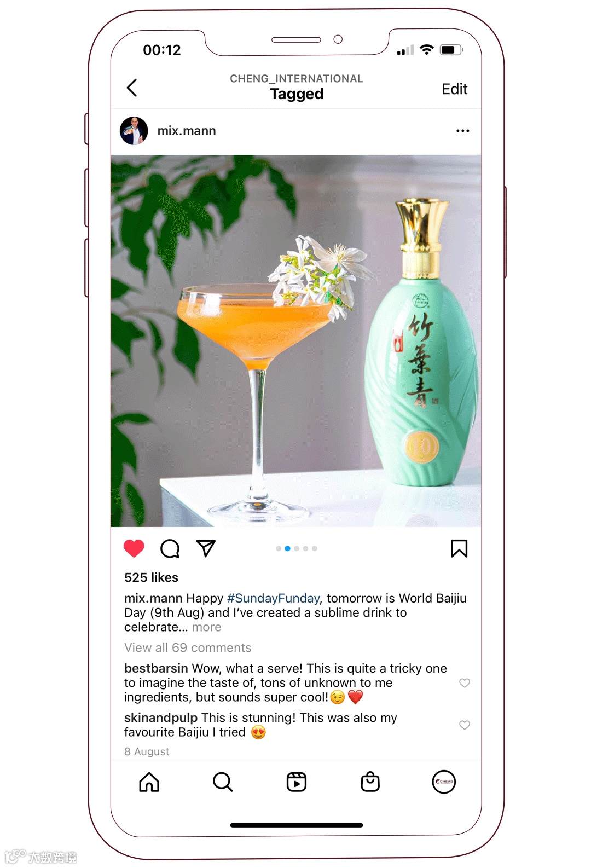Open the three-dot post options menu
Screen dimensions: 591x868
[462, 131]
